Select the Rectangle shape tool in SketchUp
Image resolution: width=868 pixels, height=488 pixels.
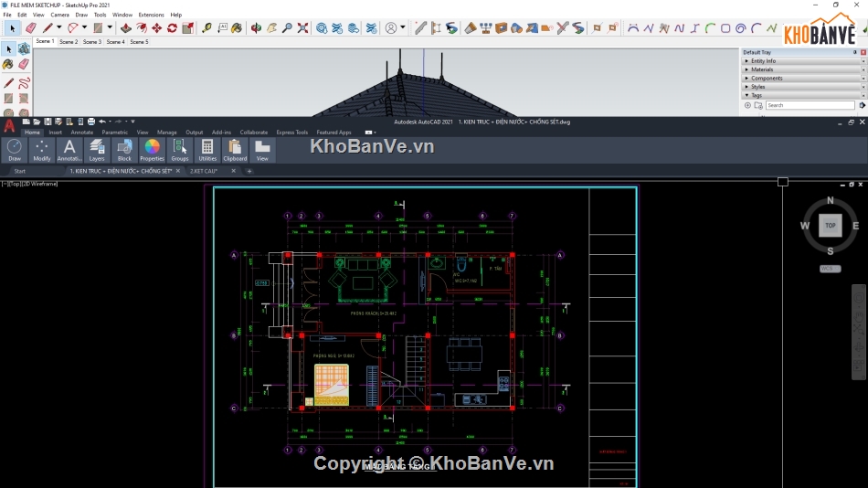pyautogui.click(x=99, y=27)
